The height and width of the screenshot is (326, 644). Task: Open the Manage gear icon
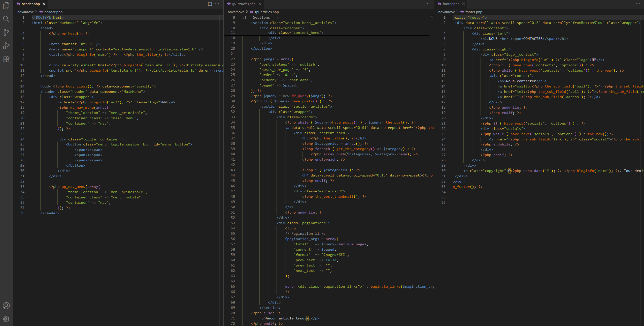[6, 319]
